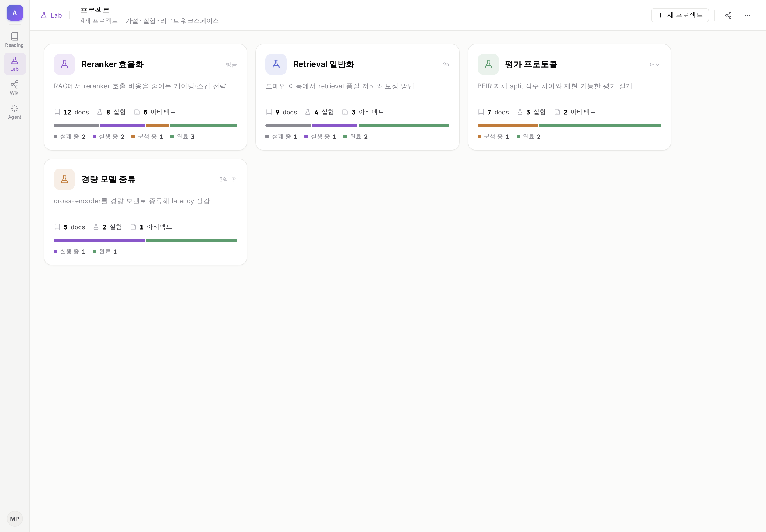Click the purple 실행 중 segment in Reranker progress bar
The image size is (766, 532).
tap(123, 126)
